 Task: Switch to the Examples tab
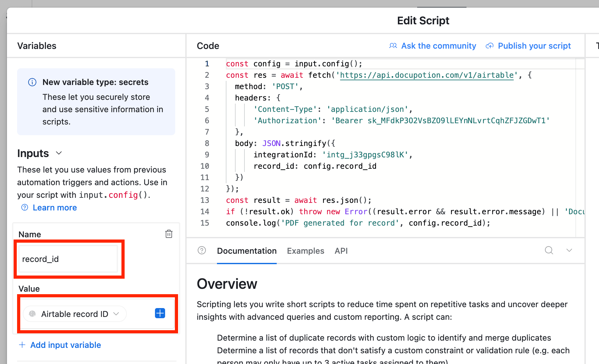(x=306, y=251)
